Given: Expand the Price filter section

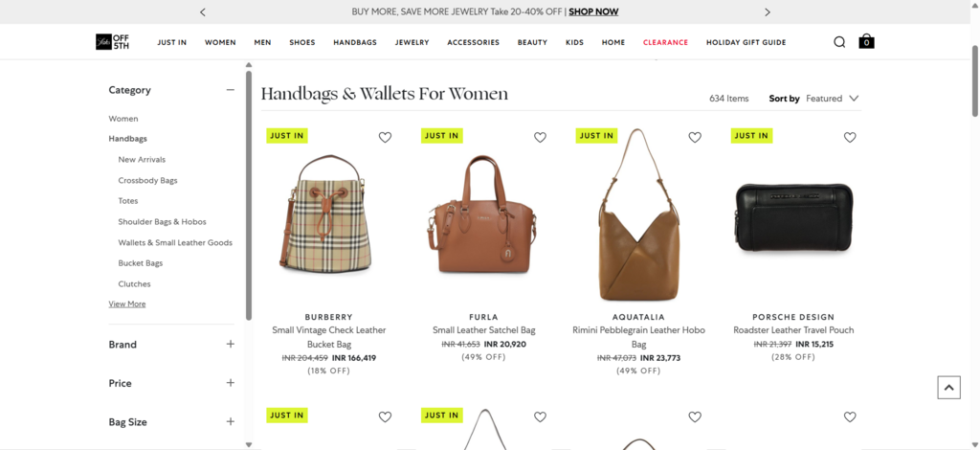Looking at the screenshot, I should [x=171, y=383].
